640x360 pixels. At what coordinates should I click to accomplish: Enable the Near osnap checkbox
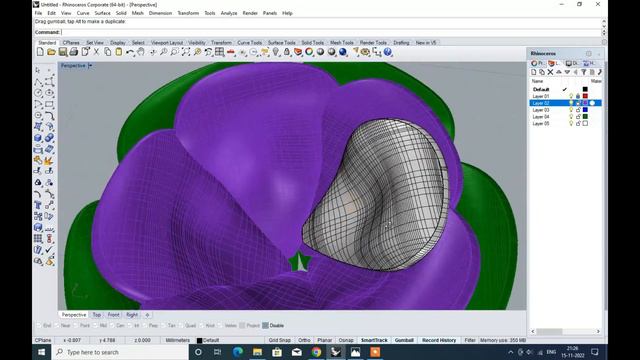tap(57, 325)
